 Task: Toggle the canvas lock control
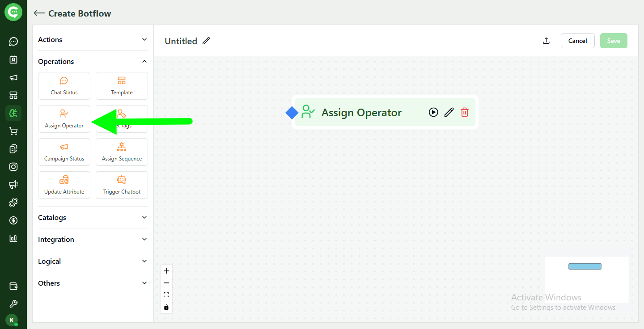click(166, 307)
